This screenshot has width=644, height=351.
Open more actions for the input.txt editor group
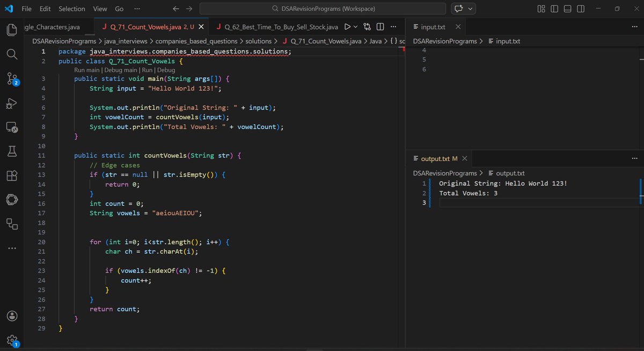635,27
